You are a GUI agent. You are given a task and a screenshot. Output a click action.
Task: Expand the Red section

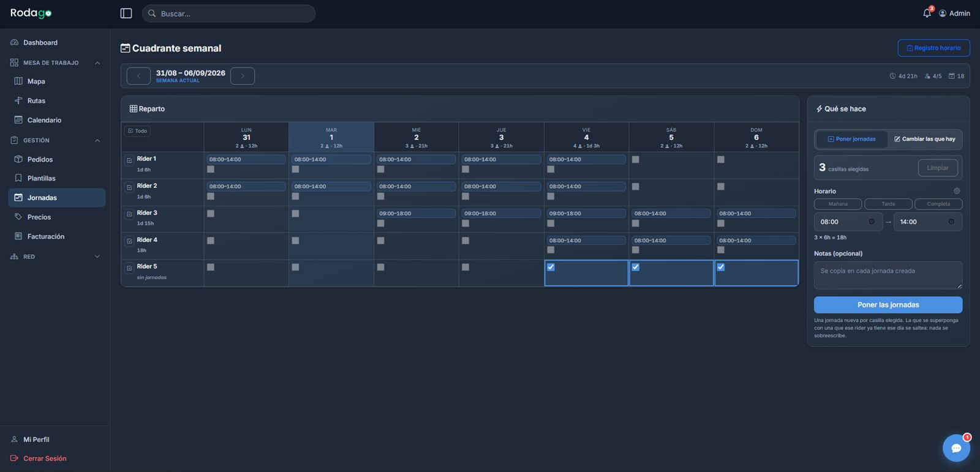coord(97,257)
